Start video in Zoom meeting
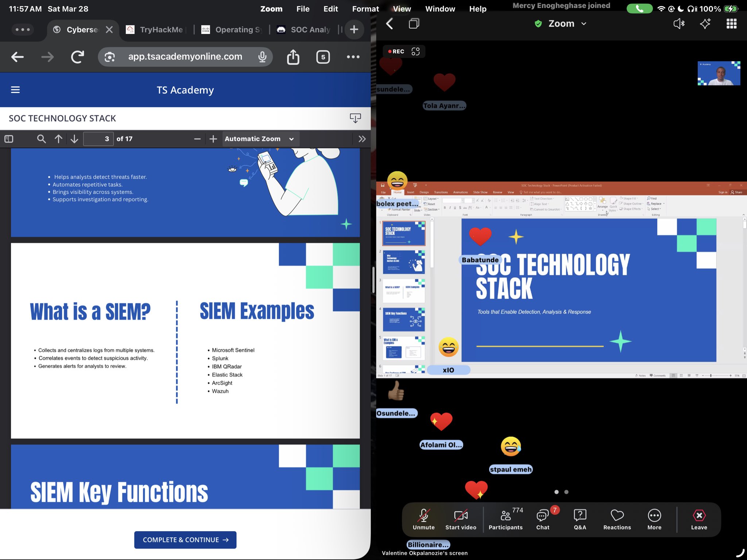The height and width of the screenshot is (560, 747). coord(461,519)
